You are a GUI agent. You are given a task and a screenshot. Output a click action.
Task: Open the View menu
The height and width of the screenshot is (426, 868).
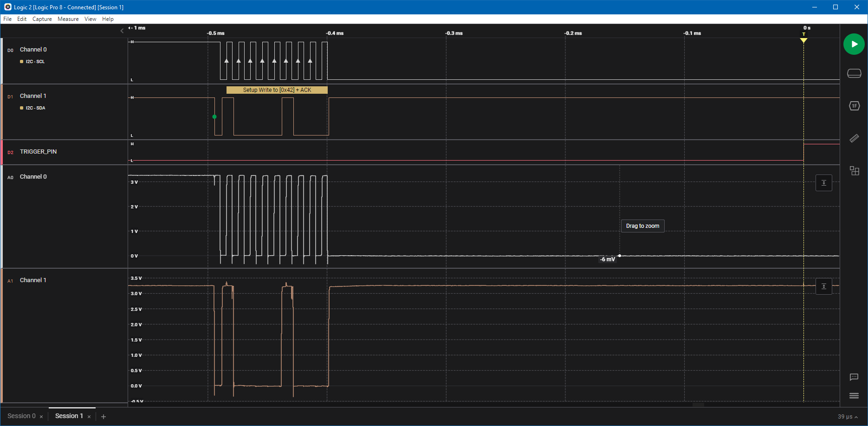[x=90, y=19]
